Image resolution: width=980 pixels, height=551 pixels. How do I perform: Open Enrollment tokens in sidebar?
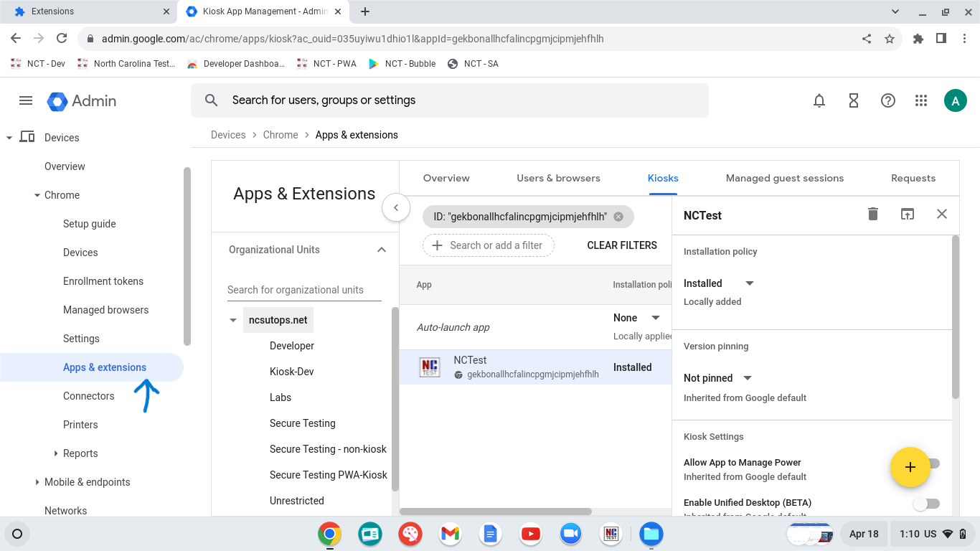pos(103,281)
